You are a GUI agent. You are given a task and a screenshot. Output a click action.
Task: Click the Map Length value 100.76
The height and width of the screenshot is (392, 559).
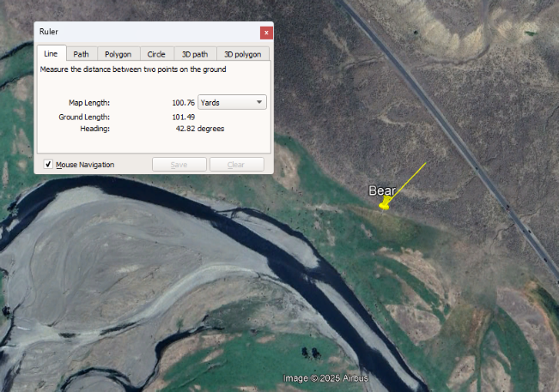tap(183, 103)
